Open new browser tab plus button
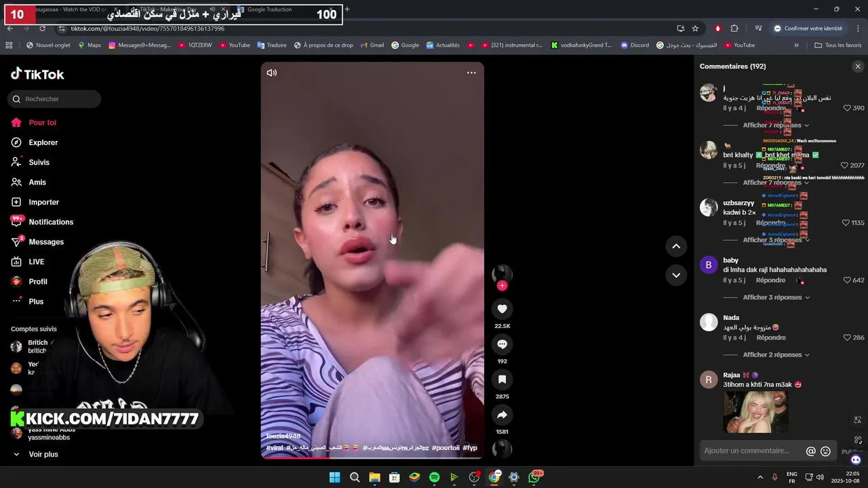868x488 pixels. pos(347,9)
